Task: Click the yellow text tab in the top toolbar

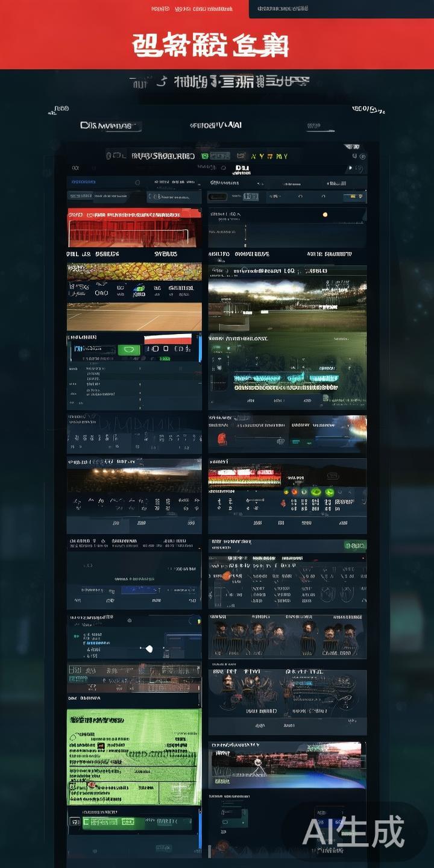Action: pyautogui.click(x=269, y=156)
